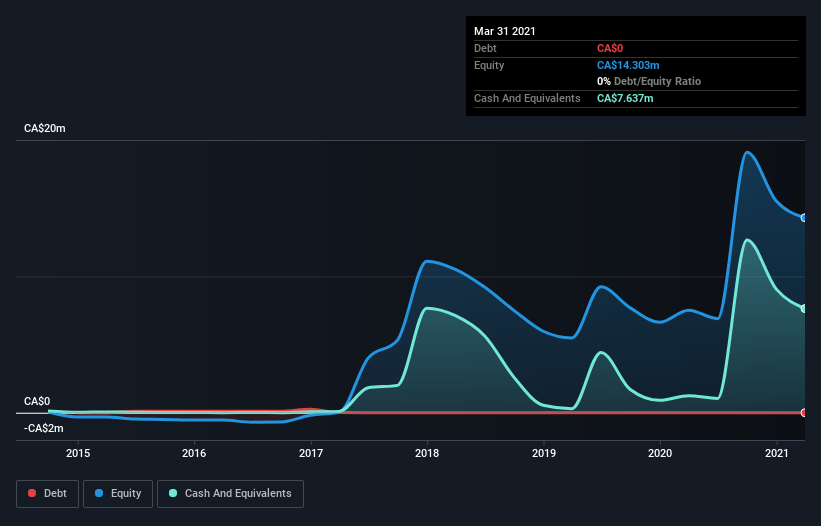Click the 0% Debt/Equity Ratio text
821x526 pixels.
pyautogui.click(x=649, y=81)
